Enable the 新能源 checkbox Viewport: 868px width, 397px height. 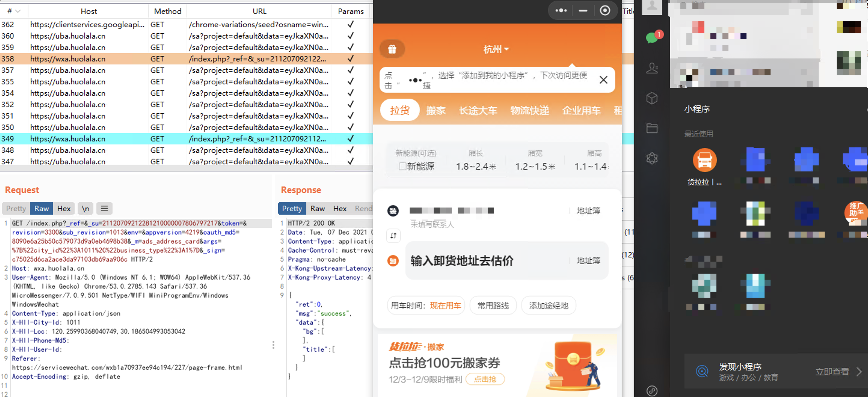[x=402, y=166]
